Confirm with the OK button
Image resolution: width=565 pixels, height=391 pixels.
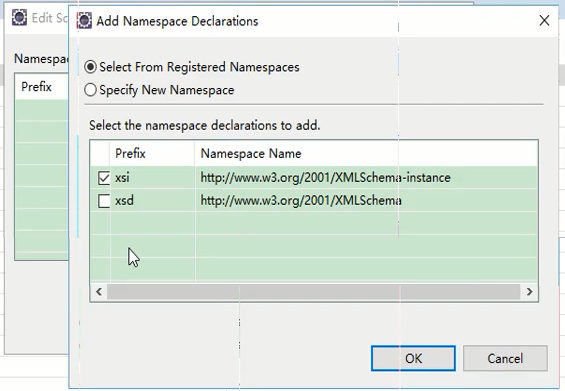[413, 358]
